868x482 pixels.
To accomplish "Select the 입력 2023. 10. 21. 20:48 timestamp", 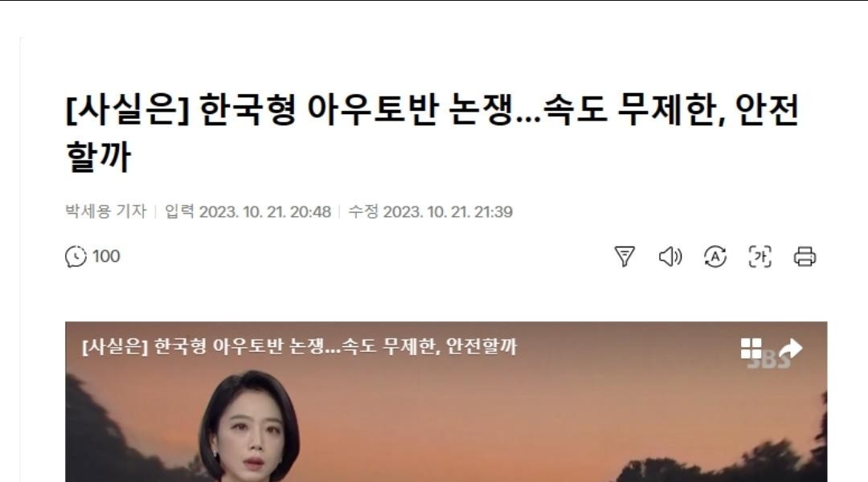I will pos(248,211).
